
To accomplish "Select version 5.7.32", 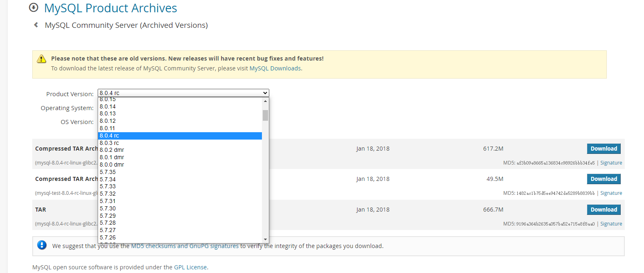I will point(180,194).
